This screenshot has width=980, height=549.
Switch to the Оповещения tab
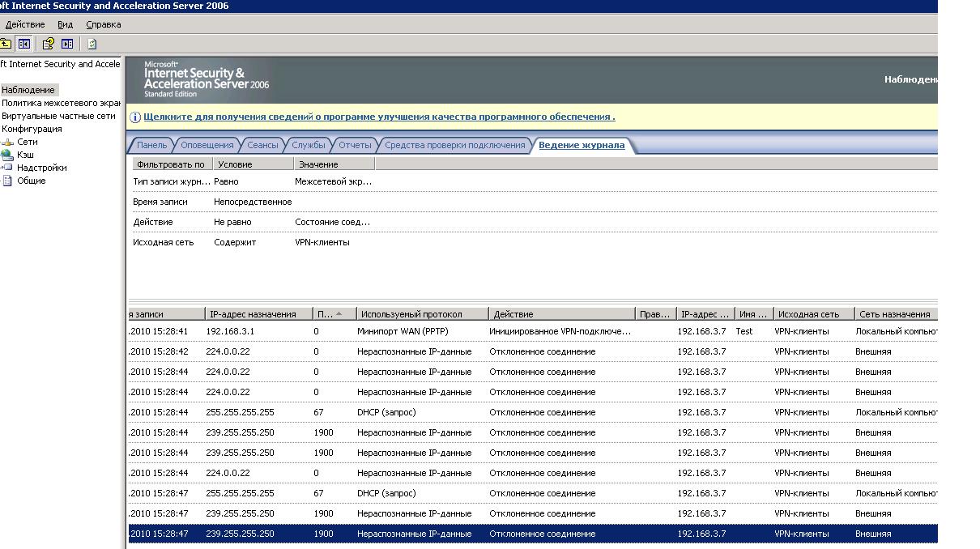[207, 145]
